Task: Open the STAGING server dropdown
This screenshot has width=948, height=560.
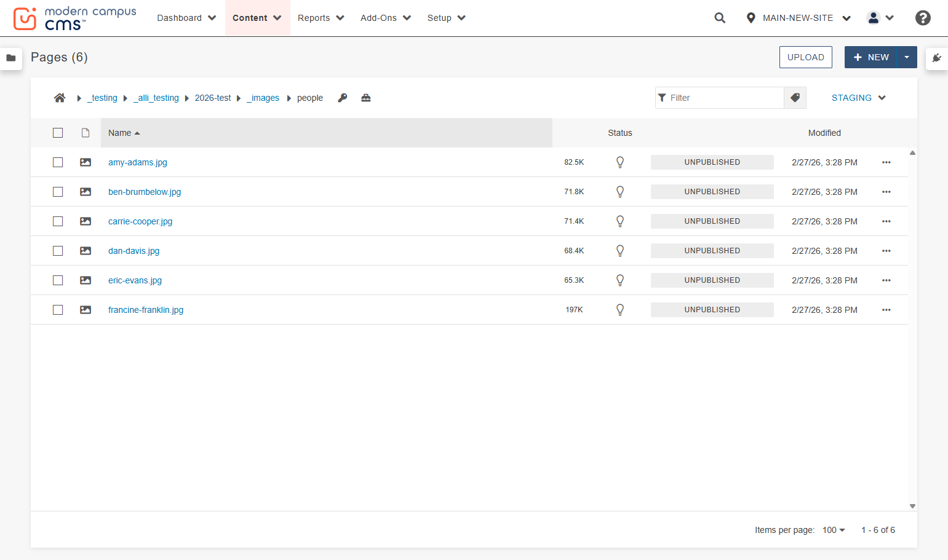Action: (858, 98)
